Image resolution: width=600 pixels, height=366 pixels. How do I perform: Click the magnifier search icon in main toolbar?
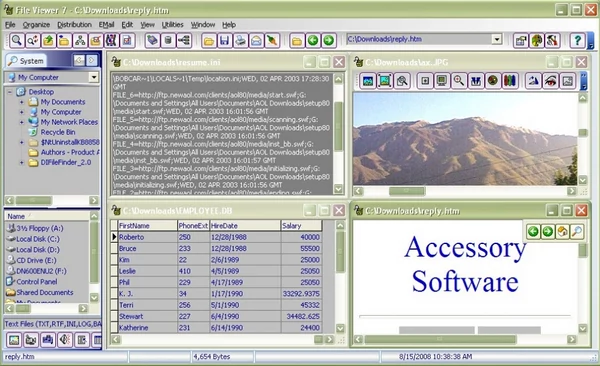[16, 40]
